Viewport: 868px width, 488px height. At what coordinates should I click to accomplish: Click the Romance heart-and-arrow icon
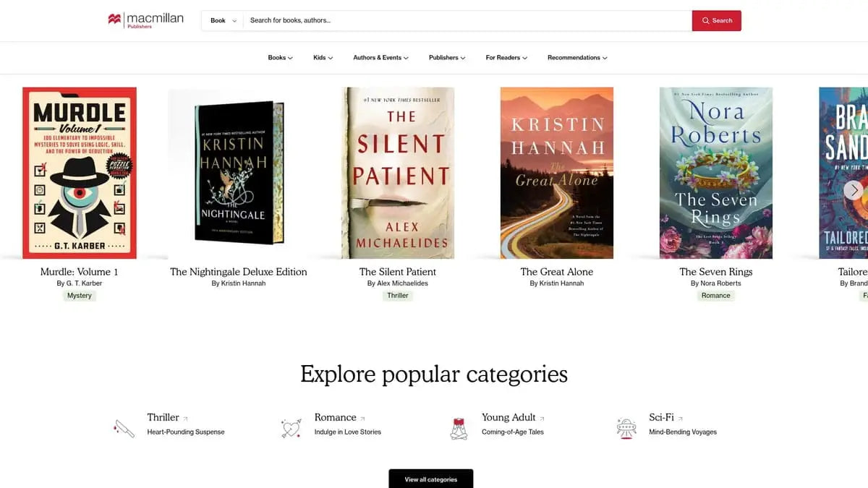[x=291, y=428]
